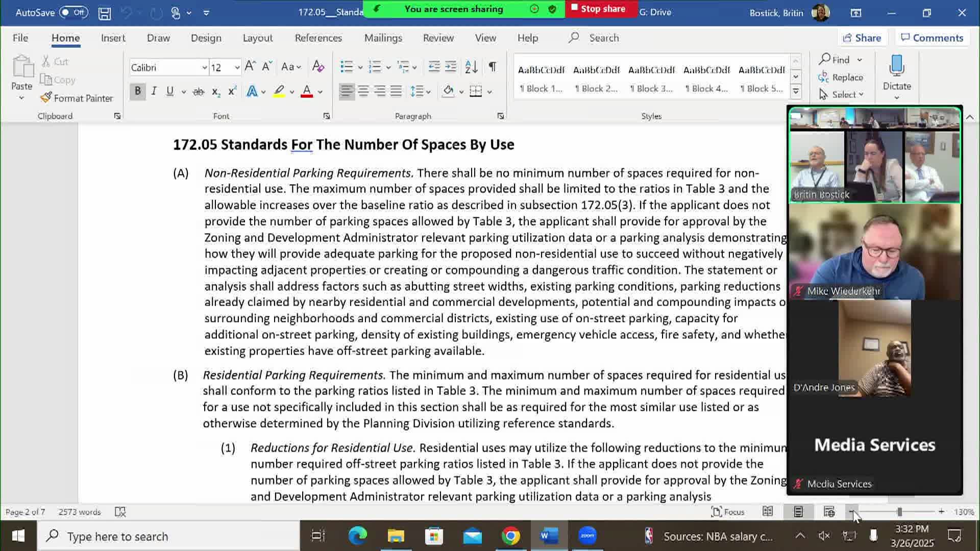Toggle Bold formatting button

(137, 91)
